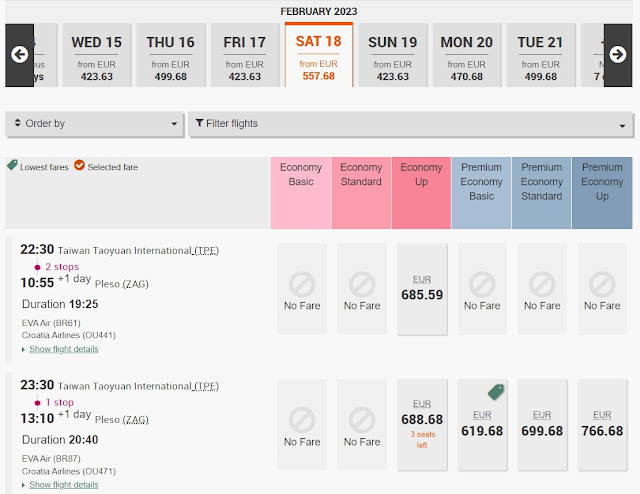This screenshot has width=640, height=494.
Task: Click the Economy Basic column header
Action: (x=301, y=193)
